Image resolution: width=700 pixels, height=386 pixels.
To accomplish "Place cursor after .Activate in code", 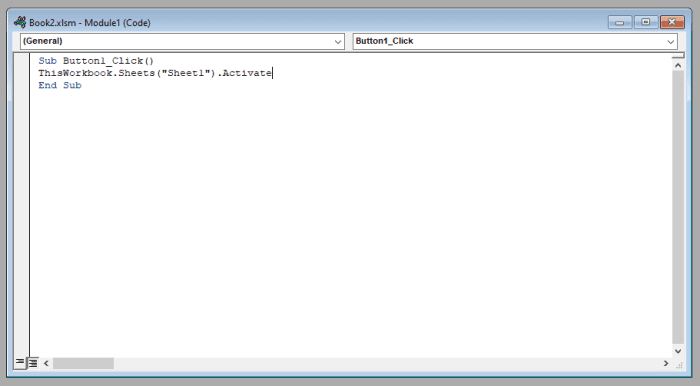I will [272, 73].
